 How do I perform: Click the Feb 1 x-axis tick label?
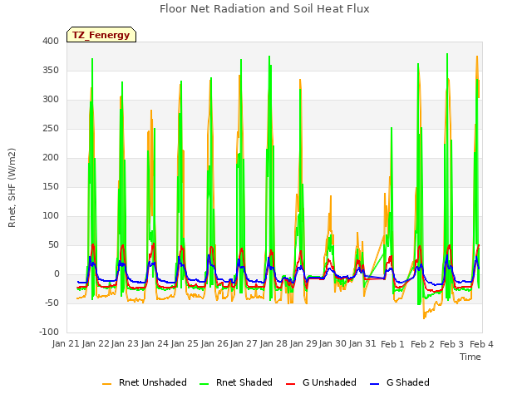point(392,344)
